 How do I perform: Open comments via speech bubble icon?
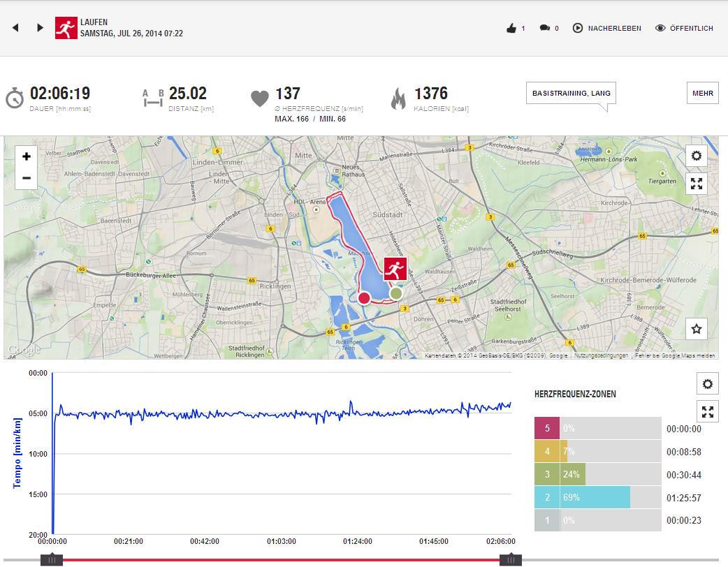545,29
